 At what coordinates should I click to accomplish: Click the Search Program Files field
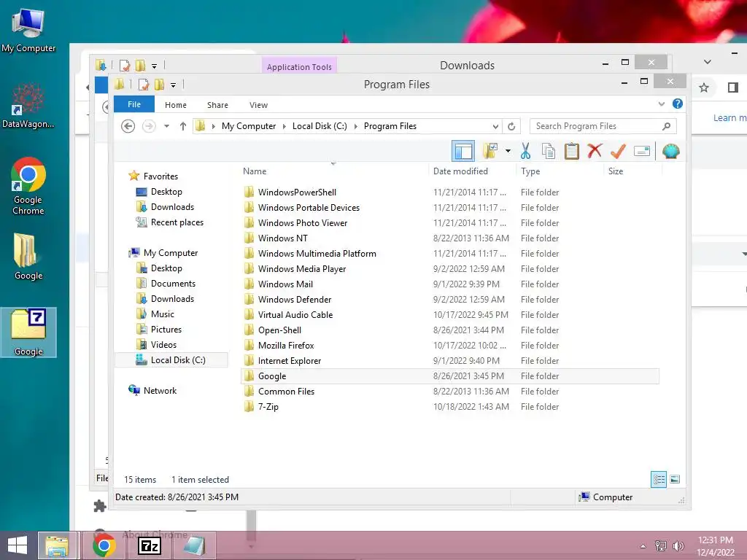point(603,126)
